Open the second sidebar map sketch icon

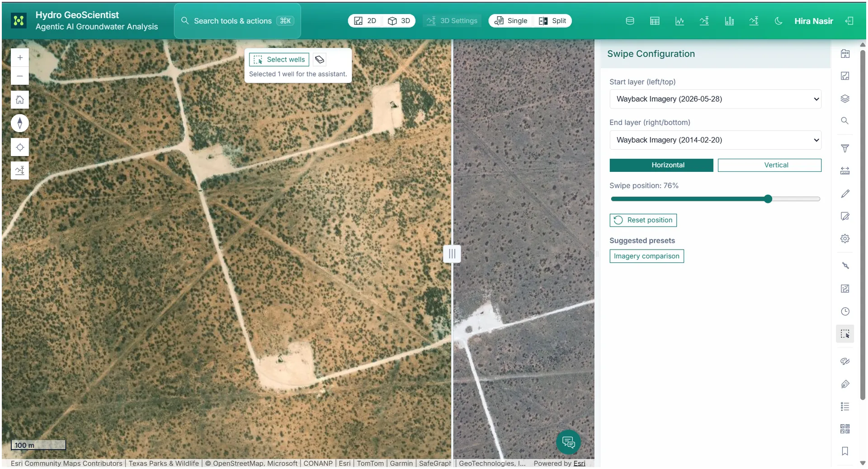pyautogui.click(x=845, y=76)
